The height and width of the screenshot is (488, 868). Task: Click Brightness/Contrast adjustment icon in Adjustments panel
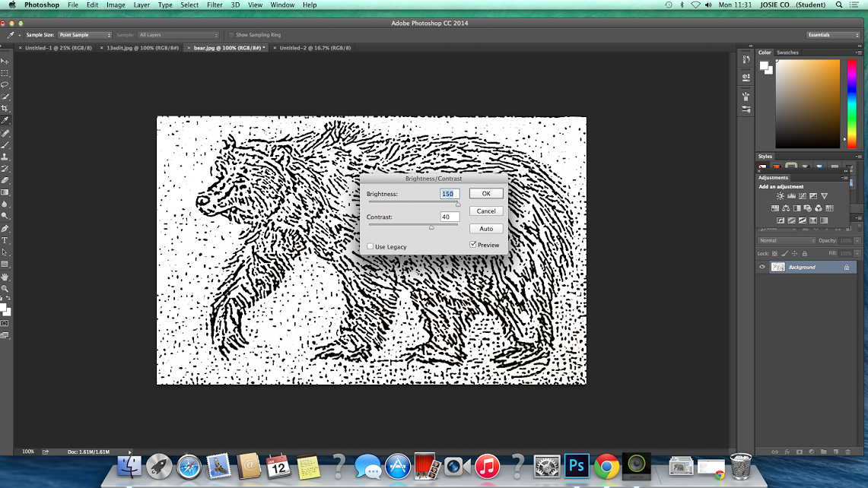coord(780,196)
